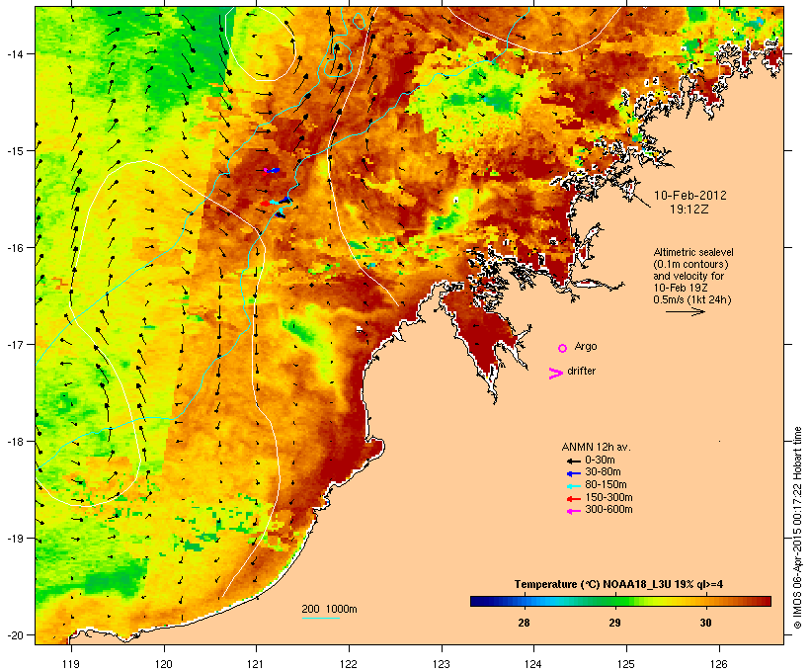Viewport: 810px width, 672px height.
Task: Click the 'Argo' legend label
Action: (x=586, y=347)
